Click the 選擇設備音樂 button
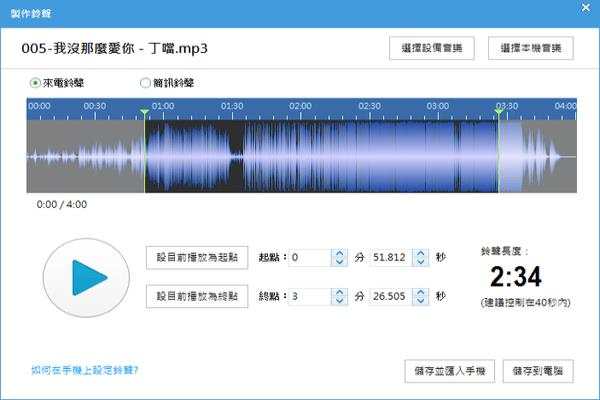 [x=433, y=48]
